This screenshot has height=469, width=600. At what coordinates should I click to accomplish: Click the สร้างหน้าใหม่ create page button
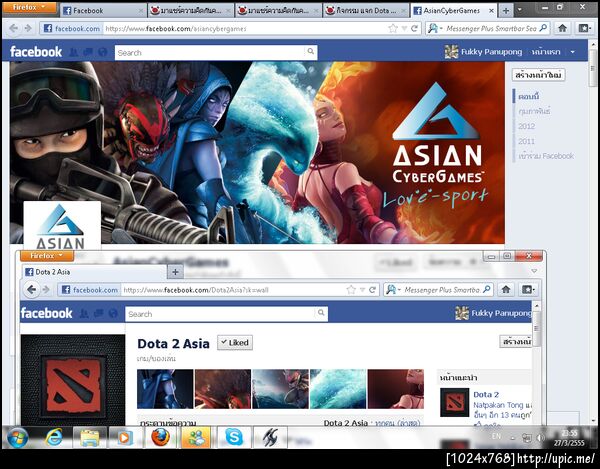[538, 75]
